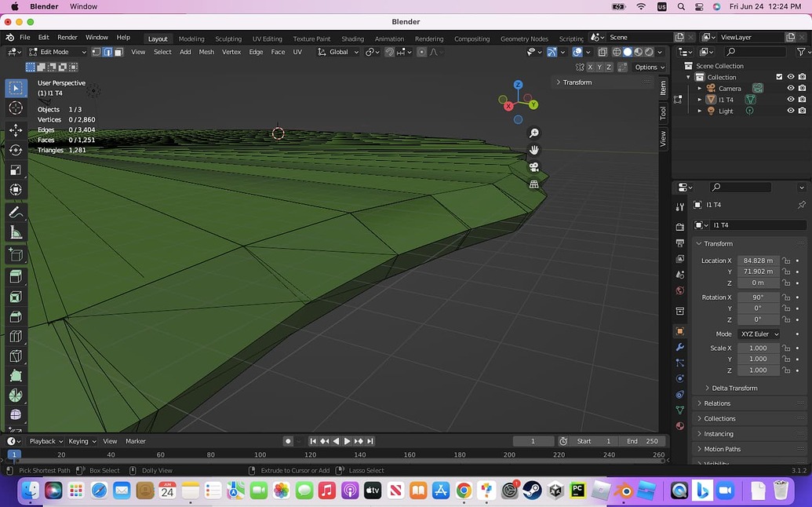This screenshot has height=507, width=812.
Task: Hide the I1 T4 object in viewport
Action: click(790, 100)
